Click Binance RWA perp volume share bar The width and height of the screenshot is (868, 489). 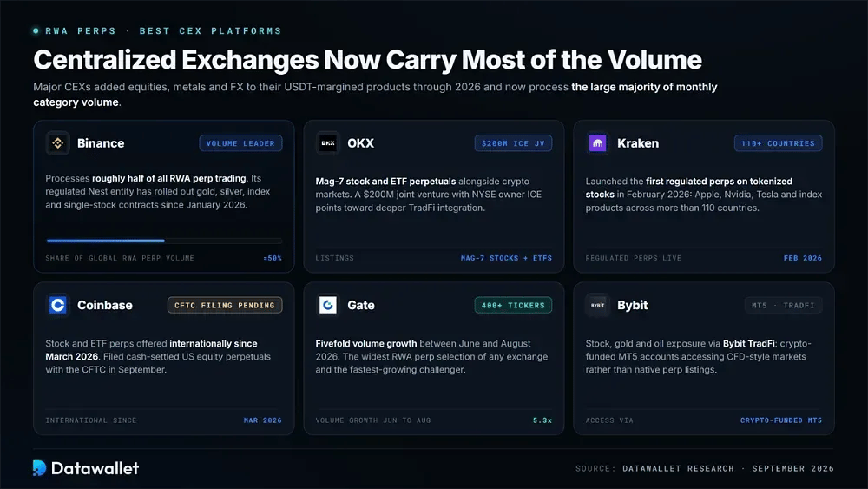click(164, 241)
